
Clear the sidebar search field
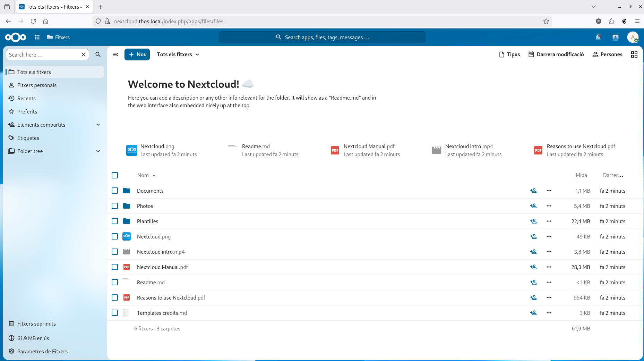point(84,54)
